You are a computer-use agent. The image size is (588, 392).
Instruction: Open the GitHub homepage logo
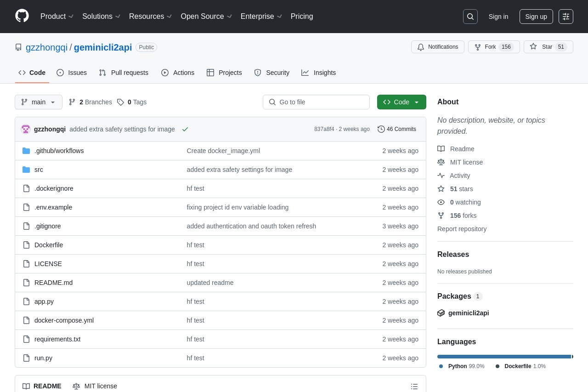click(x=22, y=16)
